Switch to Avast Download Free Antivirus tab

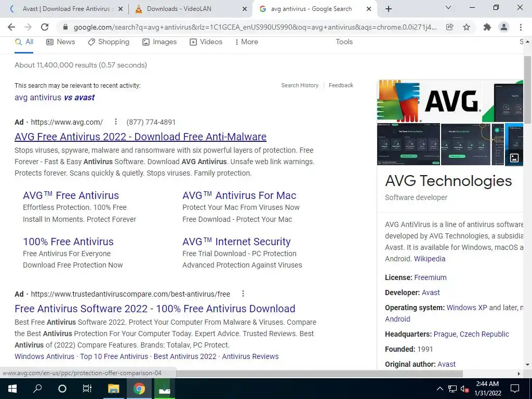point(66,9)
